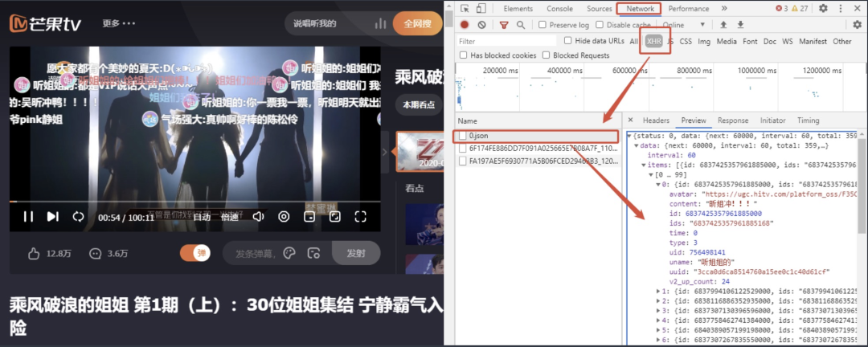Go to the 芒果tv home logo

tap(46, 23)
